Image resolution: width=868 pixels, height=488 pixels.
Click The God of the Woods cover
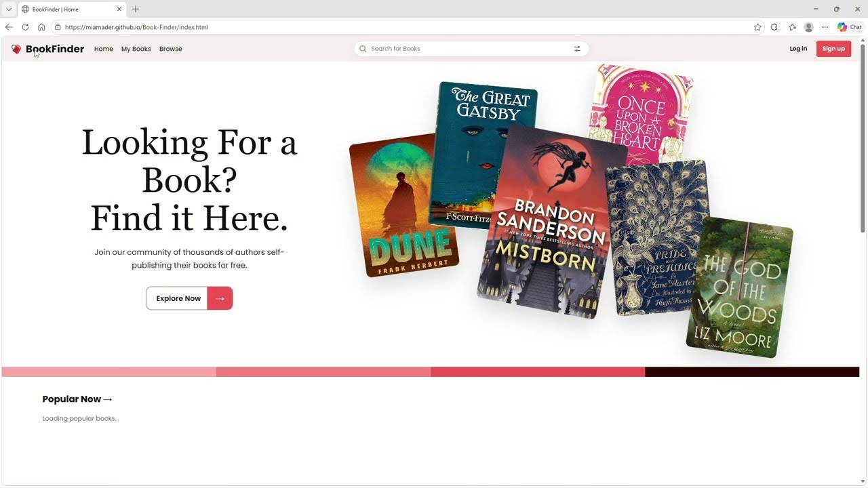pos(739,288)
